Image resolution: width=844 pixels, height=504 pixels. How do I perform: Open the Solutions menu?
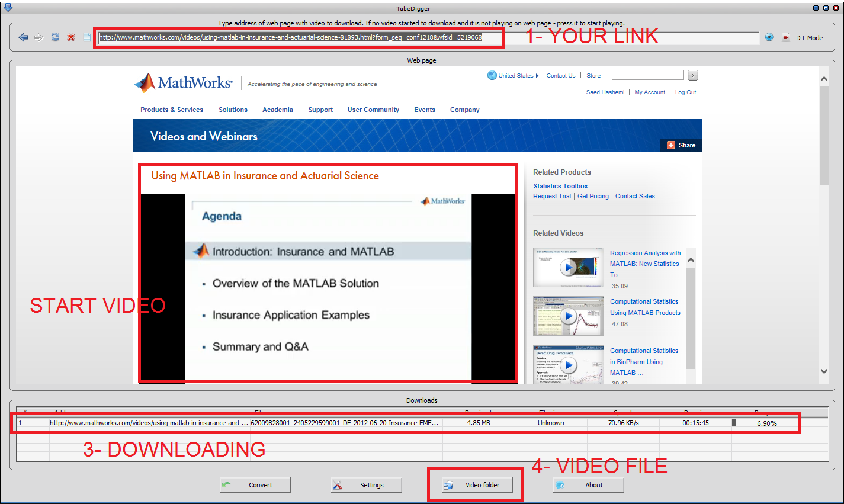tap(233, 110)
